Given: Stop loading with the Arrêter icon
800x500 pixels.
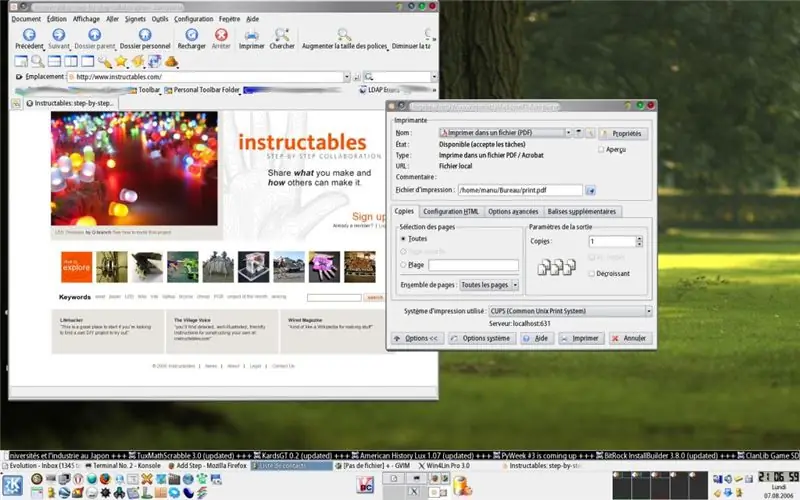Looking at the screenshot, I should 221,35.
